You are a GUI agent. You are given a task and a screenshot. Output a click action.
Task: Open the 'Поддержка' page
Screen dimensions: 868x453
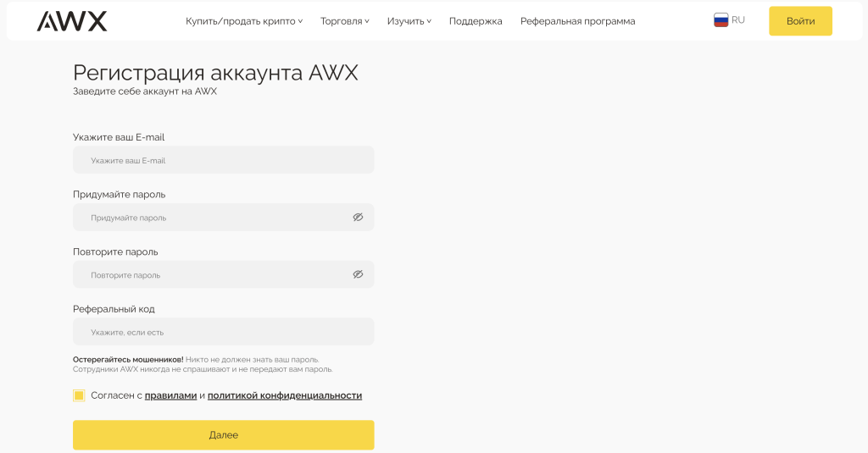click(476, 21)
